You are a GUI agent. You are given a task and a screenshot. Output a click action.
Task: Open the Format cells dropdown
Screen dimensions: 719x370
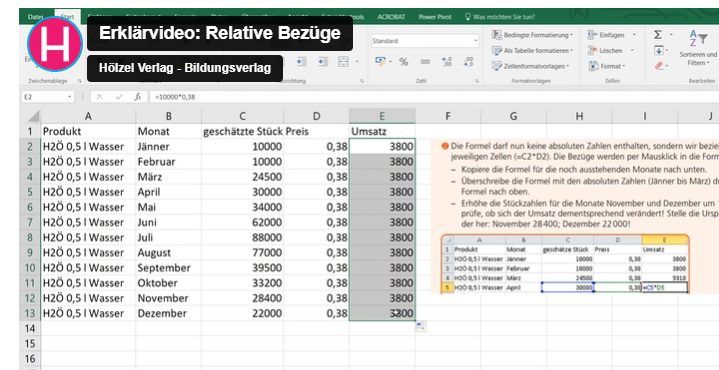coord(607,66)
